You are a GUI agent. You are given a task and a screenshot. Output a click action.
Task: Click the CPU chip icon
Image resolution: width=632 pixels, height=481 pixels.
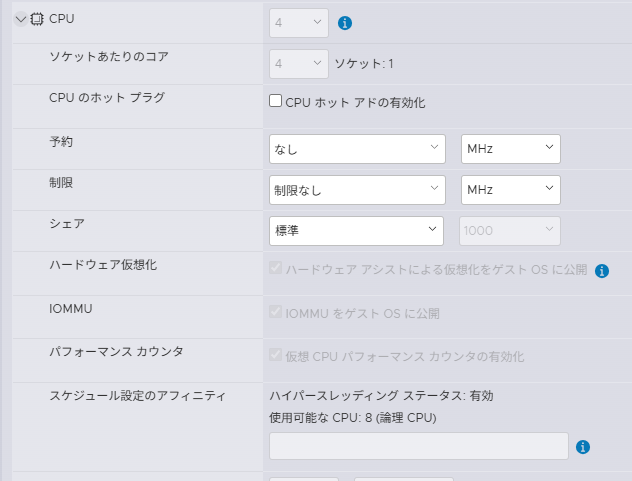[x=37, y=19]
